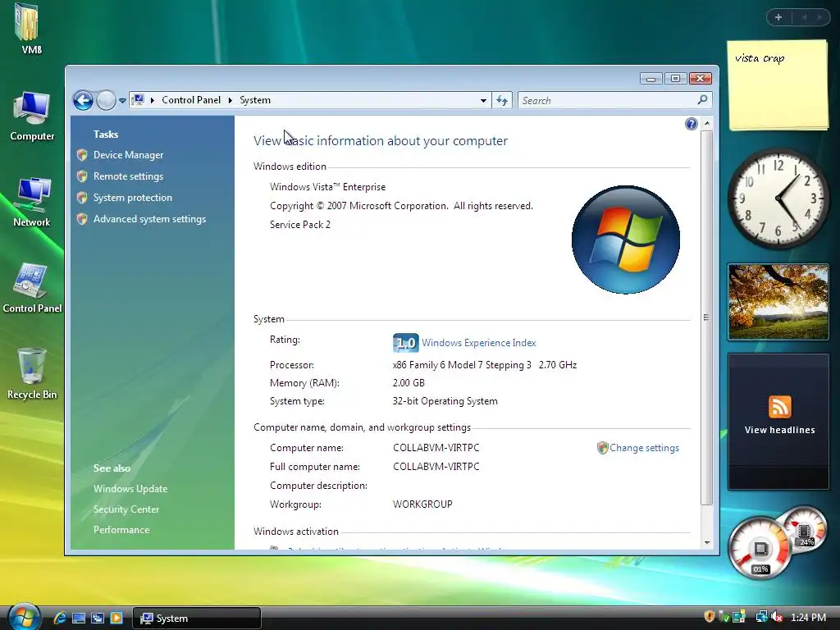The image size is (840, 630).
Task: Click the magnifier search icon
Action: click(703, 99)
